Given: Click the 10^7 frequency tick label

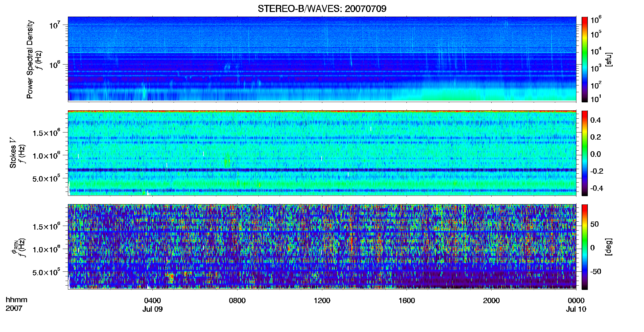Looking at the screenshot, I should pyautogui.click(x=55, y=25).
